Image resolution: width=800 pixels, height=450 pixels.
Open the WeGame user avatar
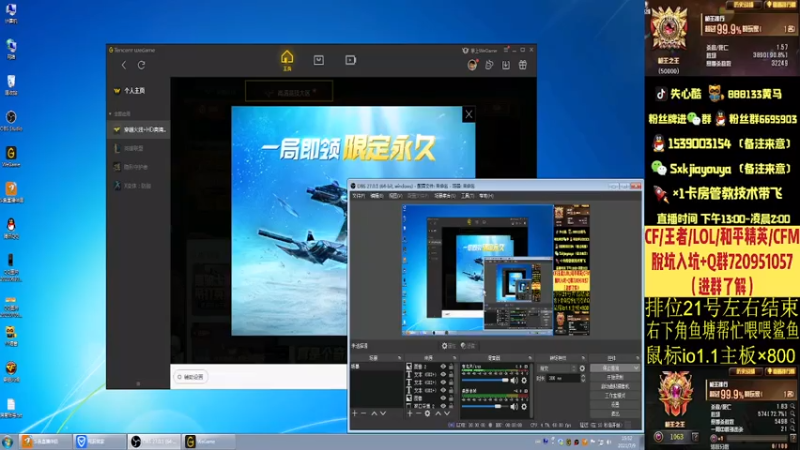[x=472, y=65]
